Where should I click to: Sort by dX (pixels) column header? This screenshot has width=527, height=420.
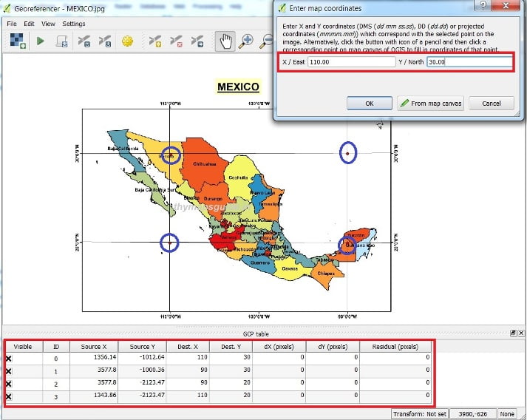[x=279, y=347]
